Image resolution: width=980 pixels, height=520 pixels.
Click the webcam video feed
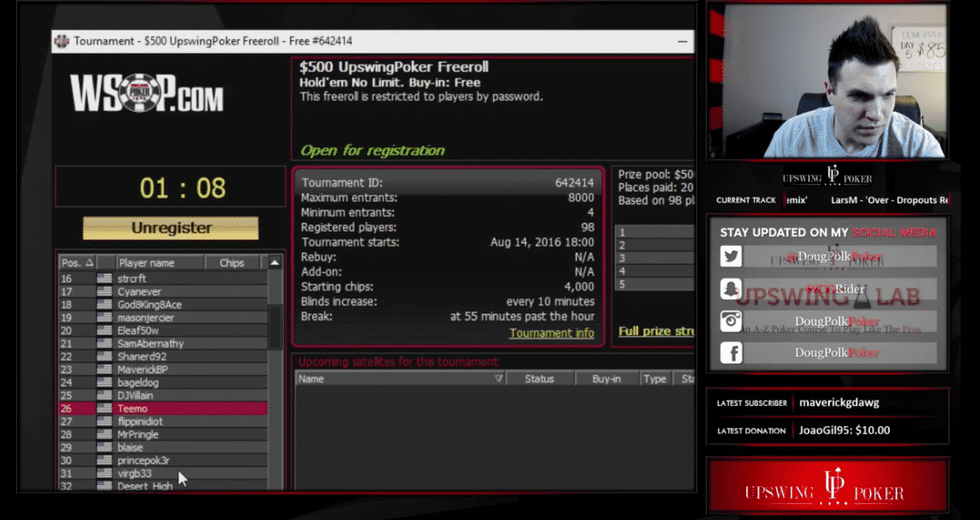(x=828, y=81)
